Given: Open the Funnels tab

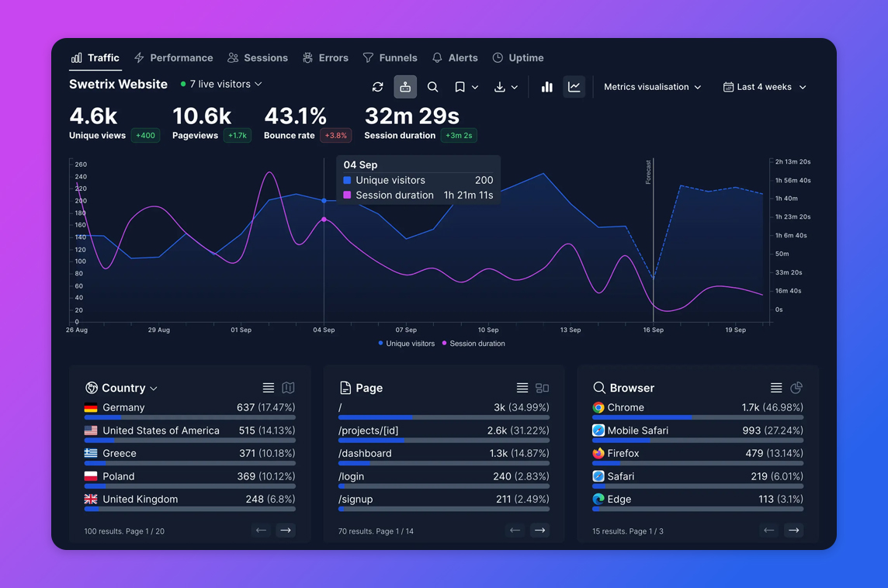Looking at the screenshot, I should tap(390, 57).
